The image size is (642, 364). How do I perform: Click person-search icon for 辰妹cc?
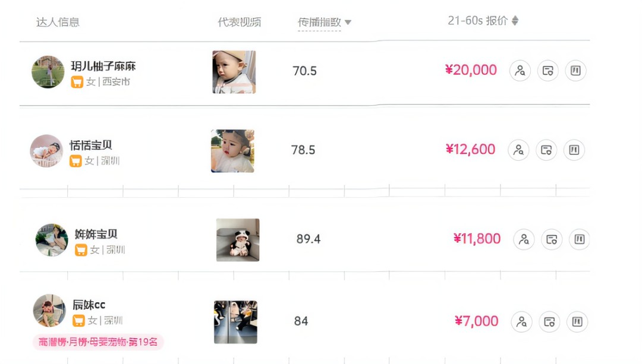521,322
